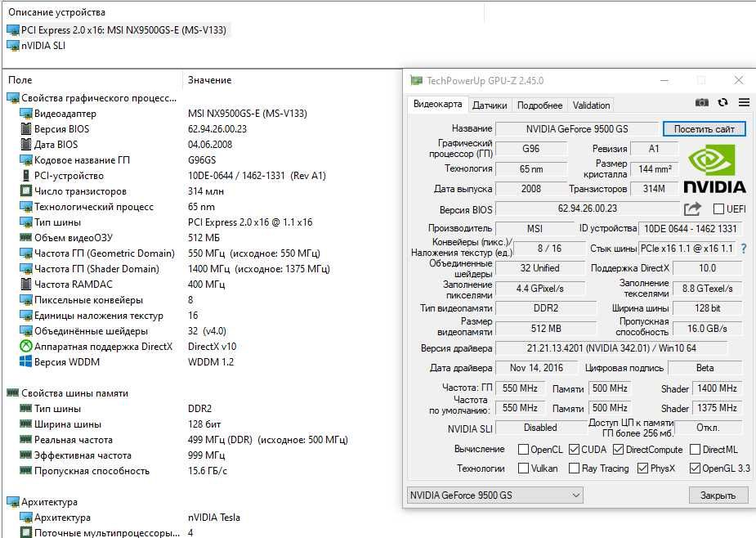Click the icon beside Поточные мультипроцессоры
Screen dimensions: 756x538
26,532
